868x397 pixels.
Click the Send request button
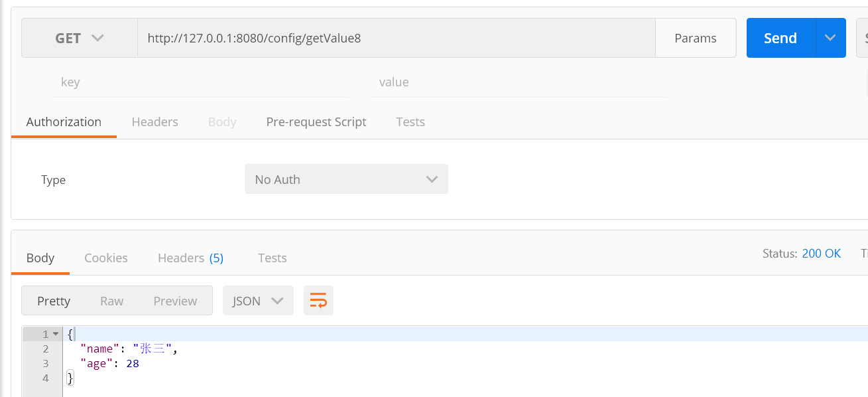[780, 38]
